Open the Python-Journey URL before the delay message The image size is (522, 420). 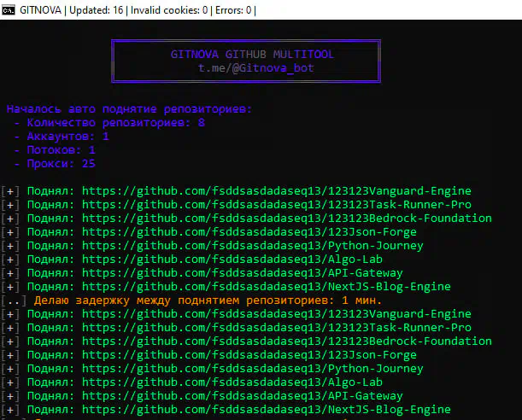(252, 246)
